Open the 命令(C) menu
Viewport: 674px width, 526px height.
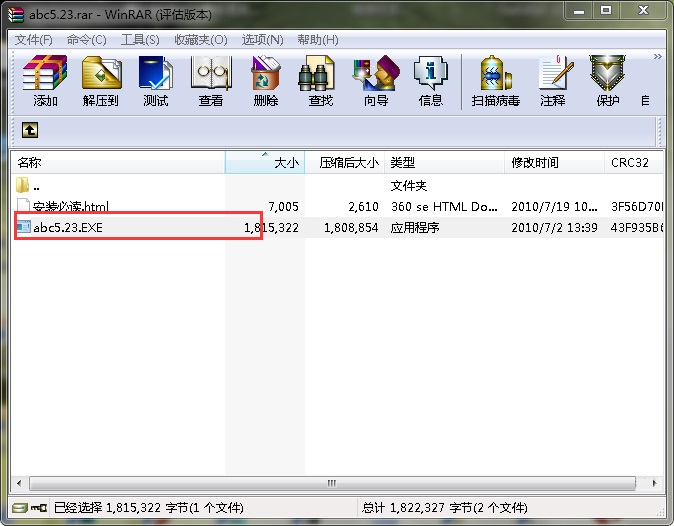coord(86,40)
